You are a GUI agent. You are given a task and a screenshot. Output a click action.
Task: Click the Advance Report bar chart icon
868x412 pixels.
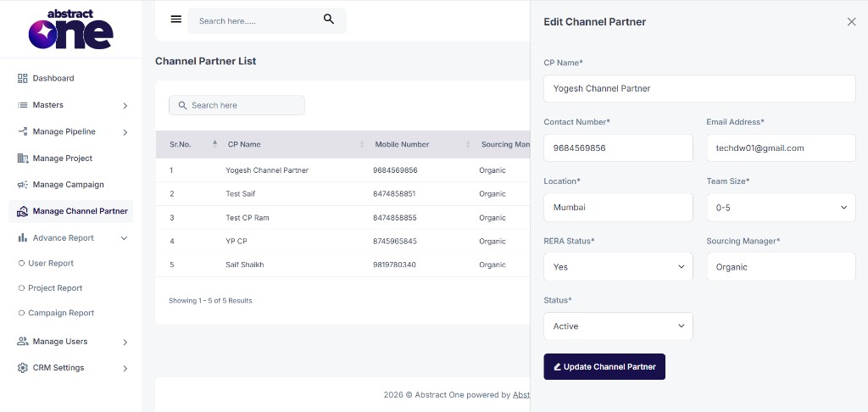coord(23,237)
